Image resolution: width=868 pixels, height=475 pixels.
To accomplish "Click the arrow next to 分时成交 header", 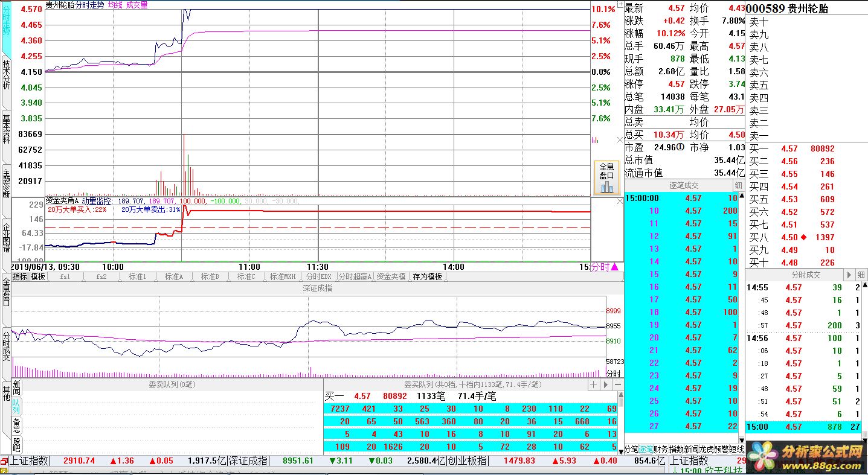I will (x=849, y=275).
